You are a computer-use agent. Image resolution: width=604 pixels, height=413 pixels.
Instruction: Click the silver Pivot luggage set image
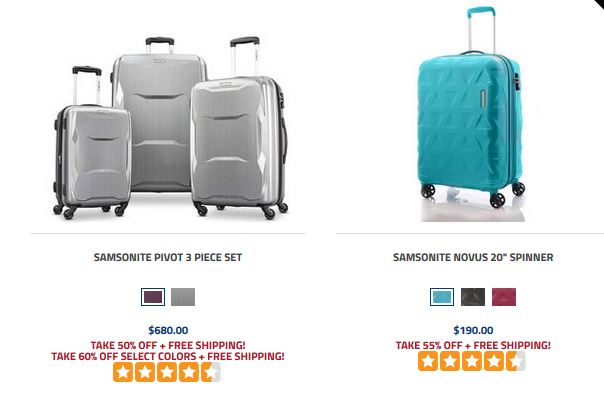pyautogui.click(x=170, y=128)
